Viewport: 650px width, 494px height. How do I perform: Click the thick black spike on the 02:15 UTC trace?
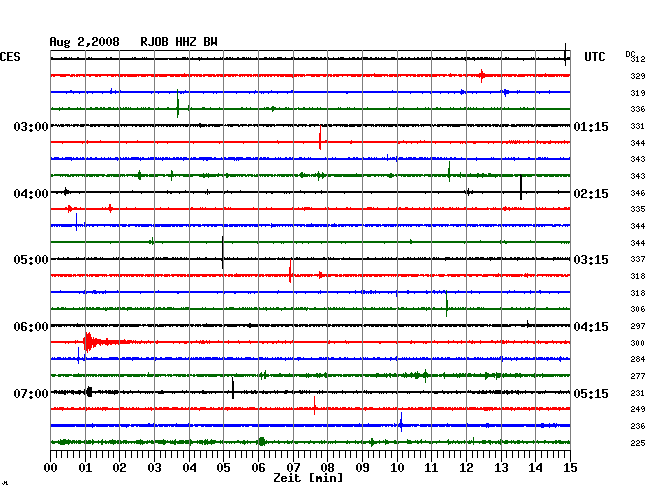tap(521, 187)
